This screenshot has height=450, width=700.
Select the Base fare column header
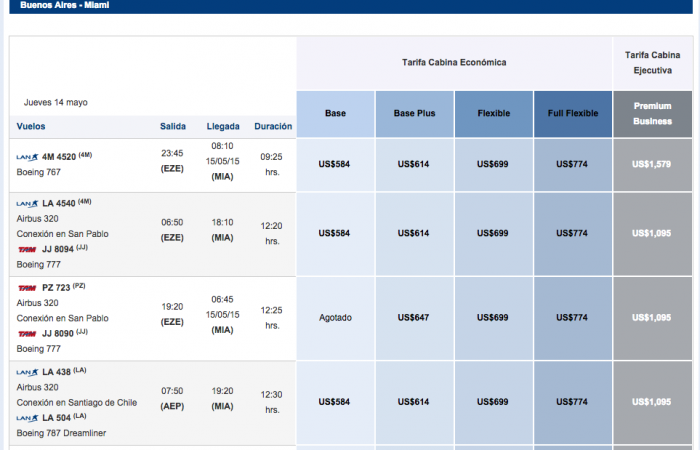(x=336, y=114)
